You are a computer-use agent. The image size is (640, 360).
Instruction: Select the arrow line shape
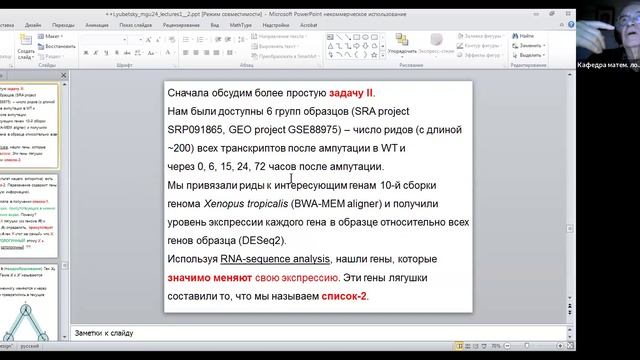[348, 37]
